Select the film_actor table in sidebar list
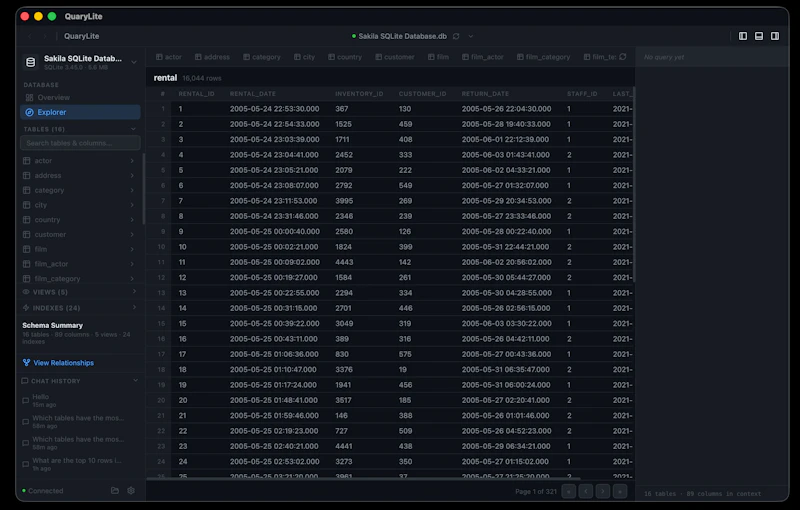This screenshot has width=800, height=510. (x=79, y=264)
